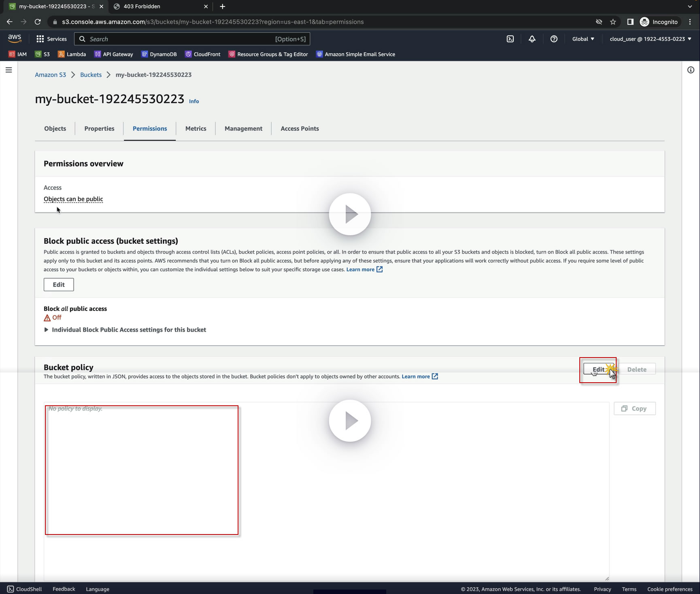Switch to the Management tab

coord(243,128)
